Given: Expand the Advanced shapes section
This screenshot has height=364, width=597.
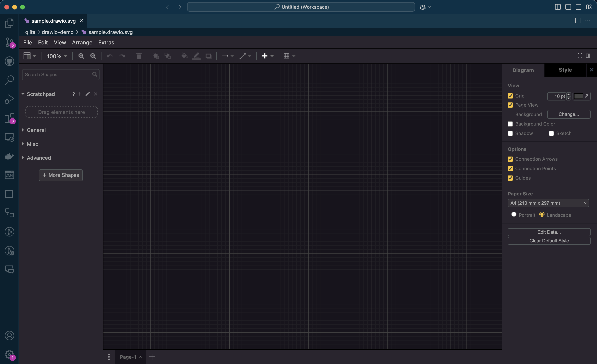Looking at the screenshot, I should (x=39, y=158).
